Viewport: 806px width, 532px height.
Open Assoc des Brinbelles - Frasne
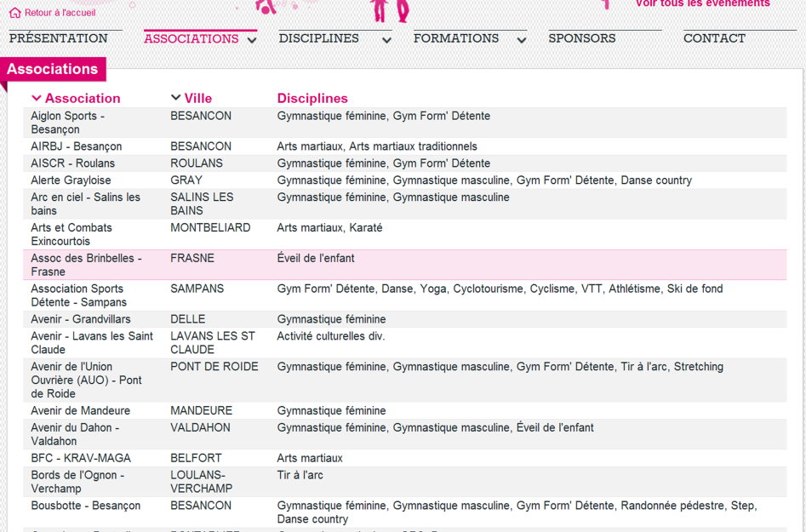point(86,264)
